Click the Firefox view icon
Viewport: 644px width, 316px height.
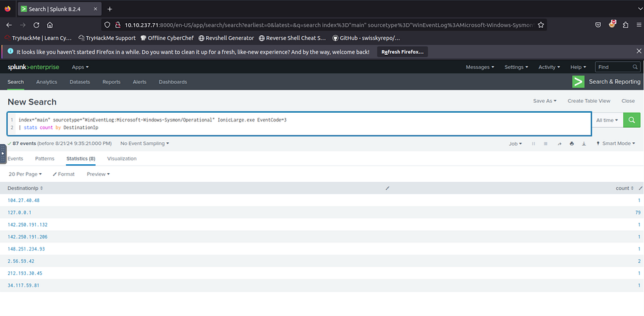click(8, 9)
